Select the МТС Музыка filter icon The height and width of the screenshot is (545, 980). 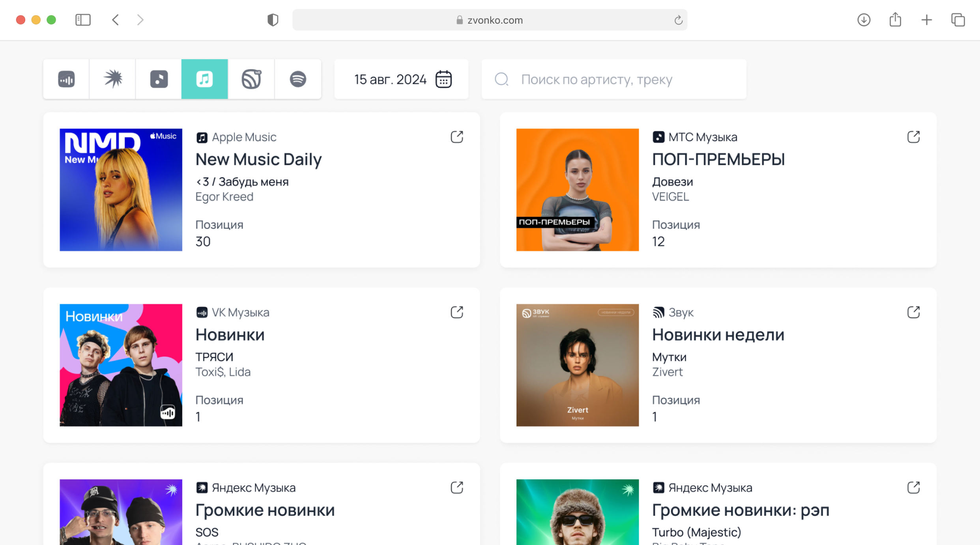click(x=159, y=79)
